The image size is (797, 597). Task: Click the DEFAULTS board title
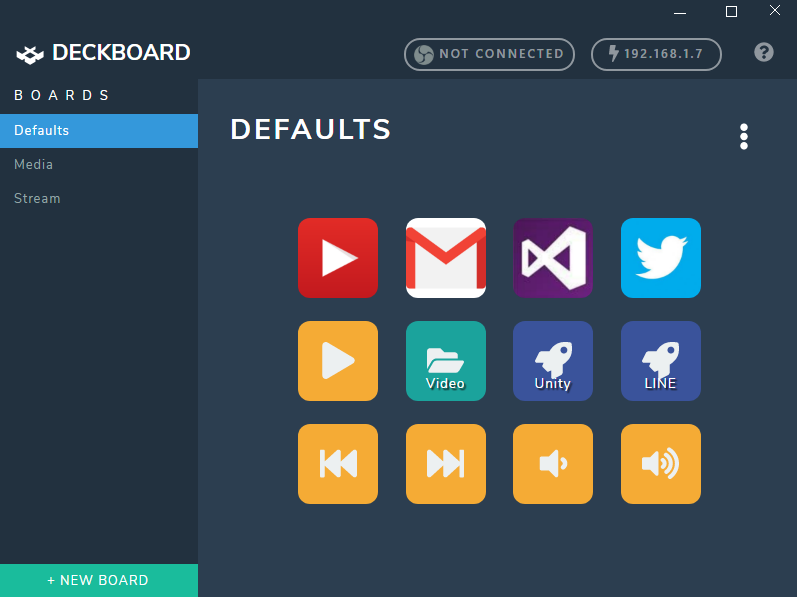[311, 129]
